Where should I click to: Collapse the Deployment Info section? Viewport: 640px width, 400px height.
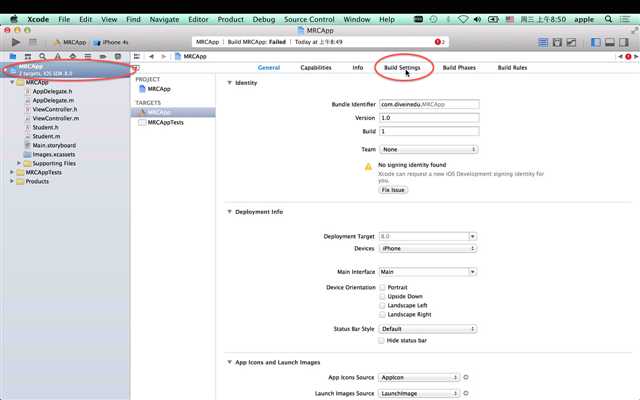229,212
